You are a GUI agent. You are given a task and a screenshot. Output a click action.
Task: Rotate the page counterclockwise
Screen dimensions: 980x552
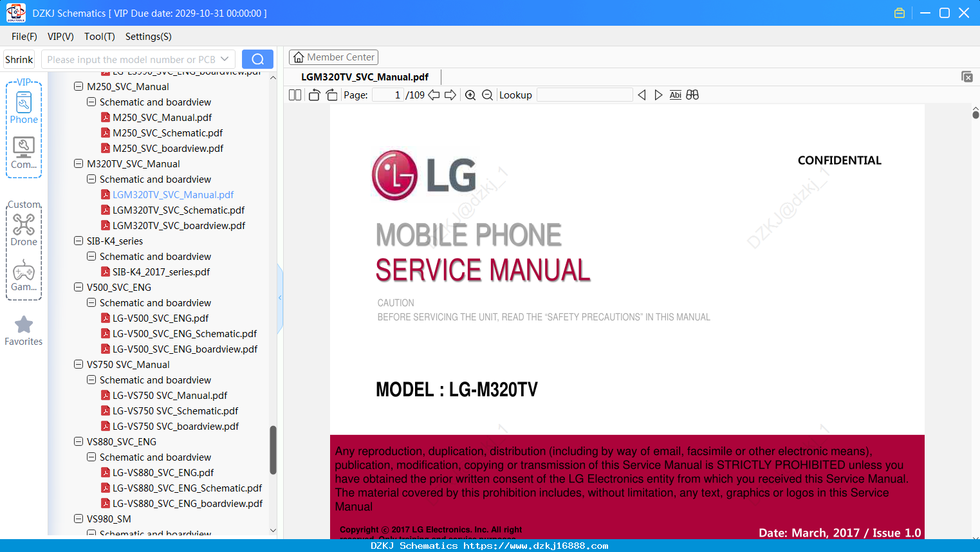pyautogui.click(x=314, y=95)
